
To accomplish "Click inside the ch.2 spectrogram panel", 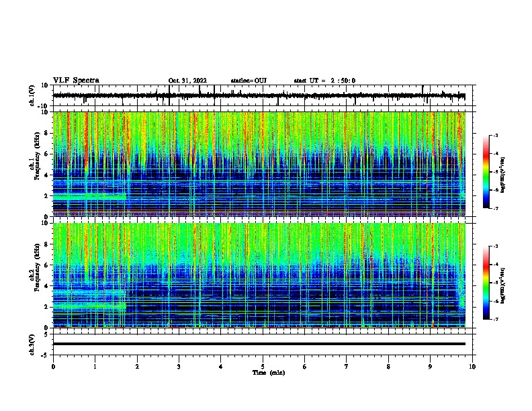I will click(x=259, y=275).
